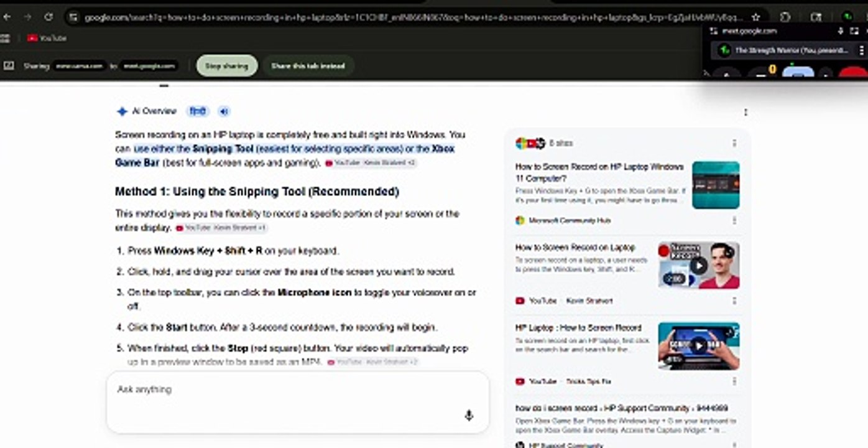Open AI Overview more options menu
The height and width of the screenshot is (448, 868).
click(x=746, y=112)
